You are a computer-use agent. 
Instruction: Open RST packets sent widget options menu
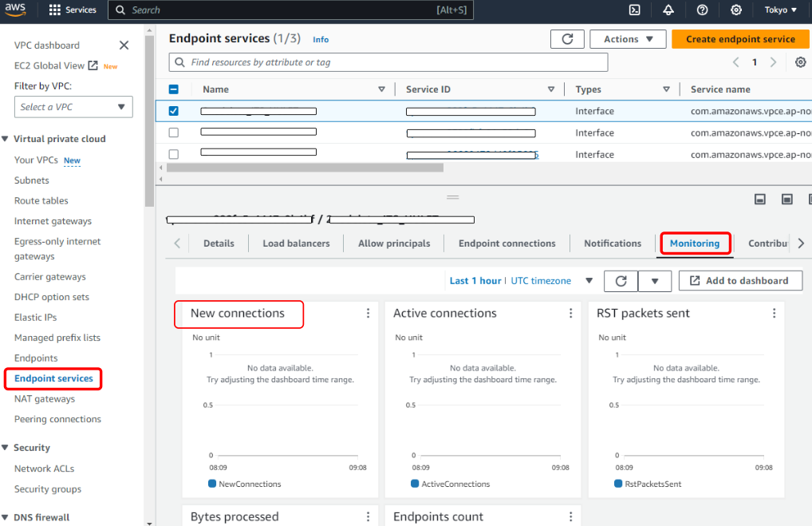(775, 313)
